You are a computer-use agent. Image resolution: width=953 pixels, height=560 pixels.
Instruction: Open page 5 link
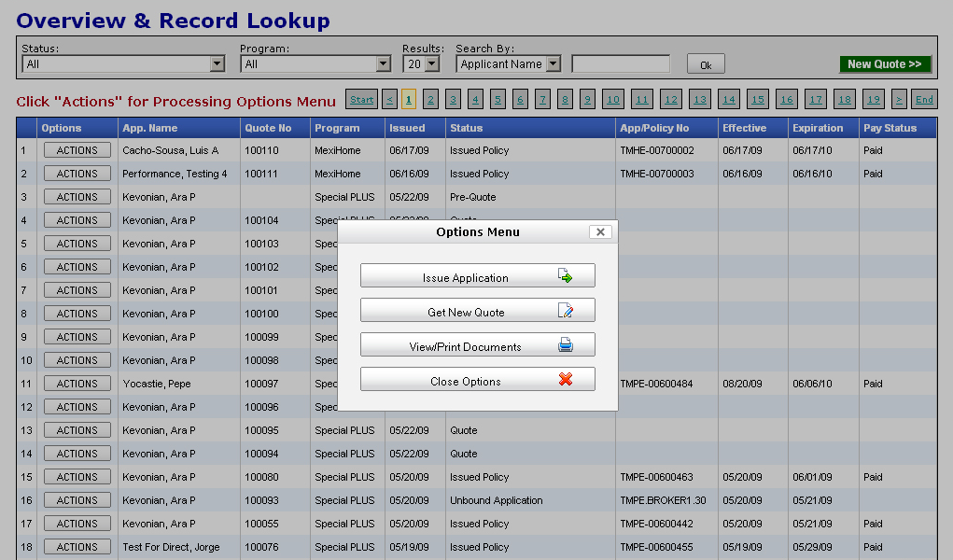coord(498,100)
